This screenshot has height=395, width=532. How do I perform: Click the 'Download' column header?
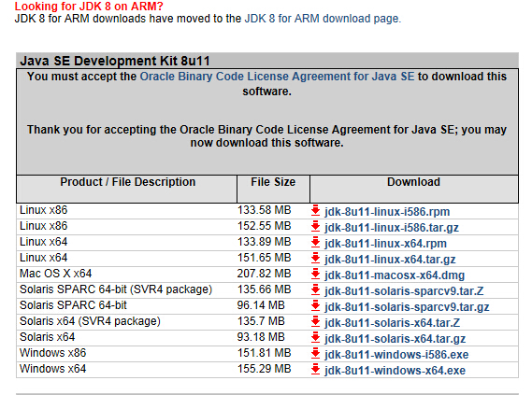[x=413, y=182]
